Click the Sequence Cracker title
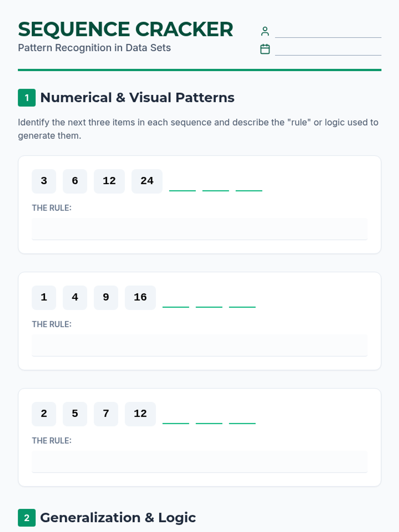The image size is (399, 532). (x=125, y=29)
